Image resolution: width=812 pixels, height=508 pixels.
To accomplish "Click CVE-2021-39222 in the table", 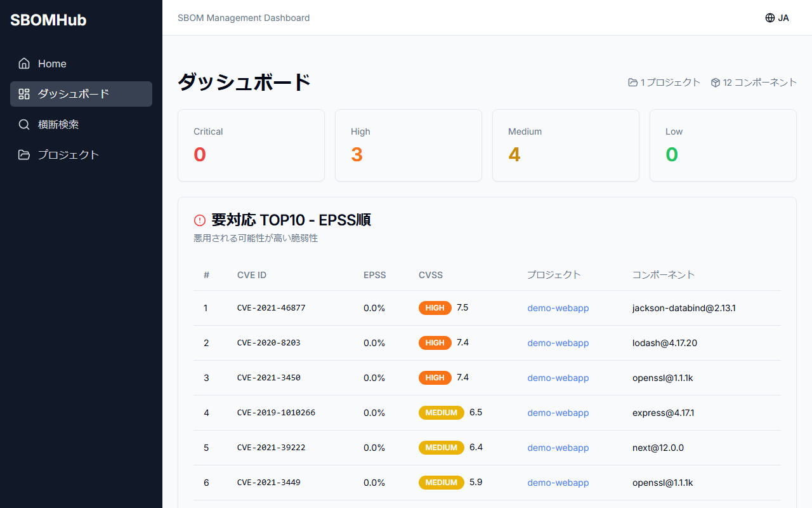I will pos(272,448).
